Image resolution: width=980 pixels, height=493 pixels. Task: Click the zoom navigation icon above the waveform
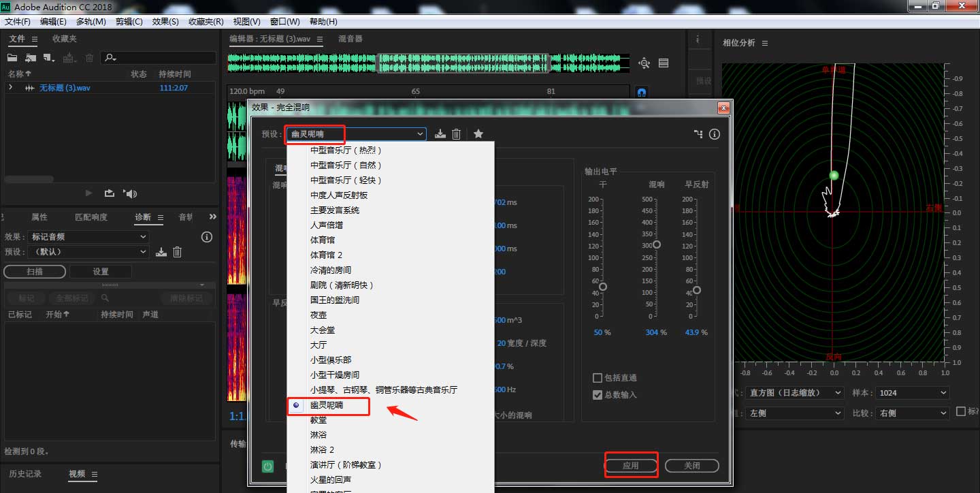(643, 63)
